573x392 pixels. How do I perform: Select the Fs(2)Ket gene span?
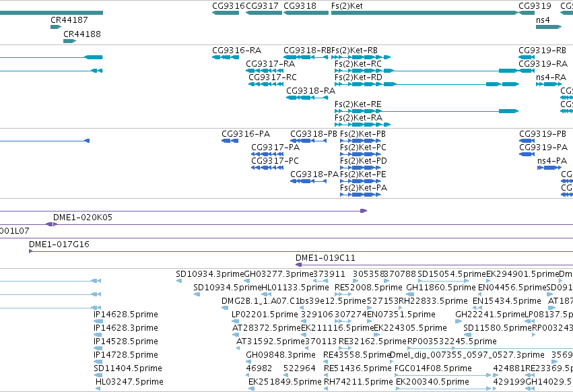pyautogui.click(x=425, y=13)
